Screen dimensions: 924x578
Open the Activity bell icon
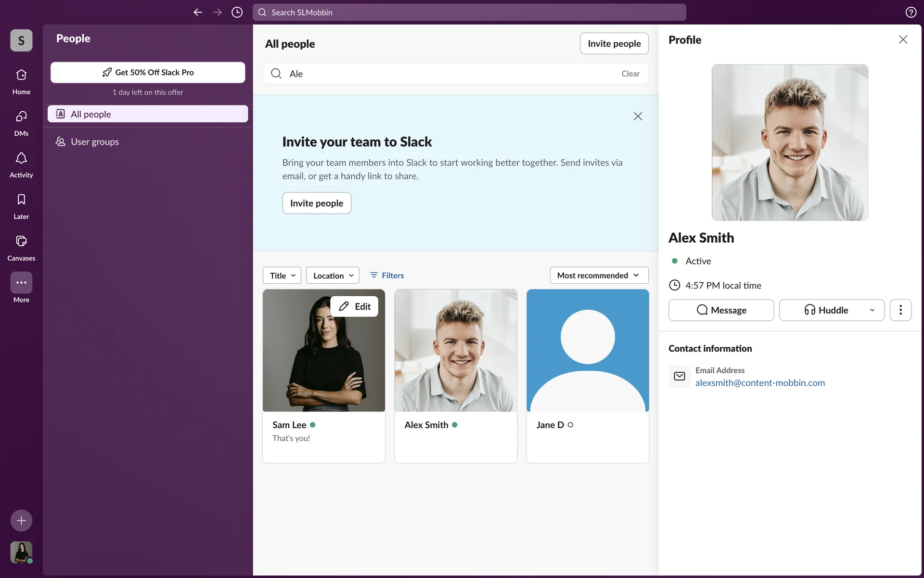click(21, 158)
